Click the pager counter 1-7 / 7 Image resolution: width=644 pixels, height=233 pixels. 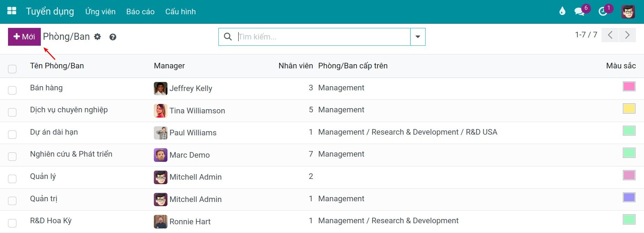[586, 35]
